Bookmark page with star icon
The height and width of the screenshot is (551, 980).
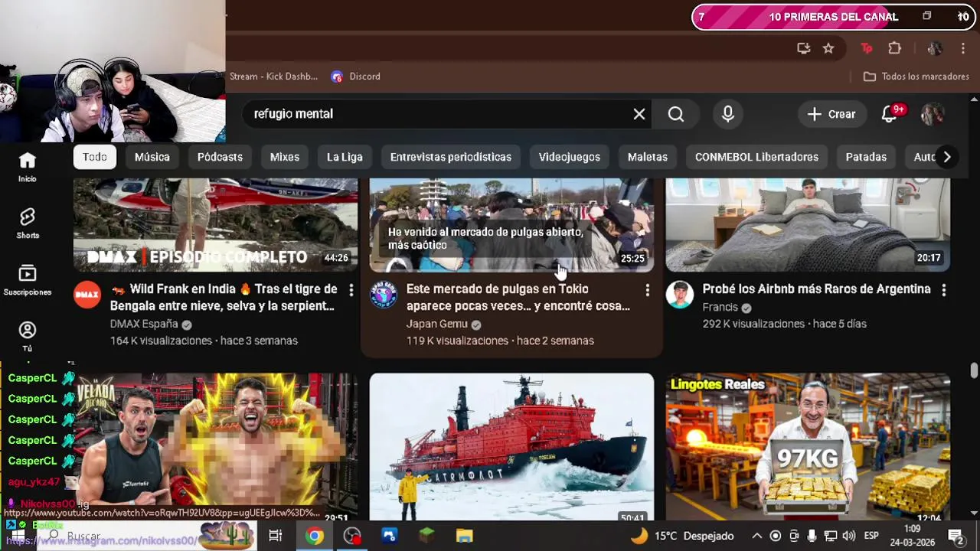coord(828,48)
